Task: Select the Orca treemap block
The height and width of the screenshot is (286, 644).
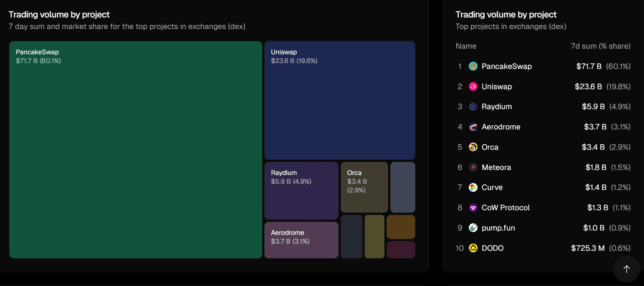Action: click(364, 187)
